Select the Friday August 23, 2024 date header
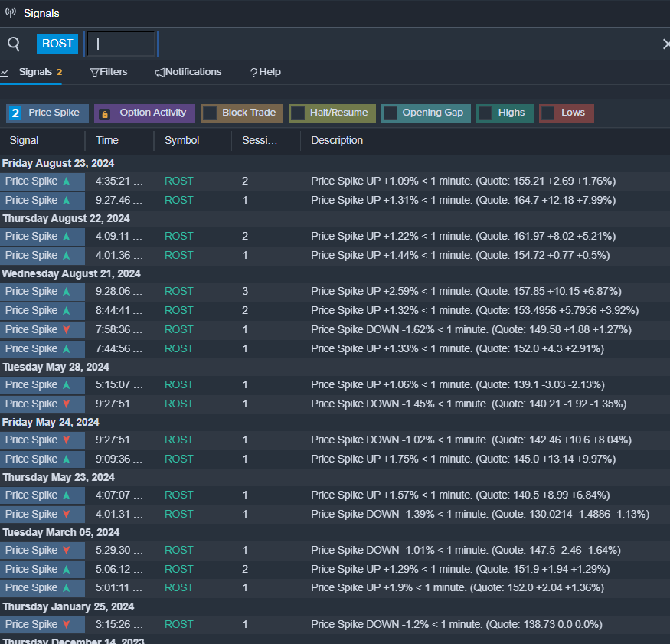Image resolution: width=670 pixels, height=644 pixels. pos(58,163)
